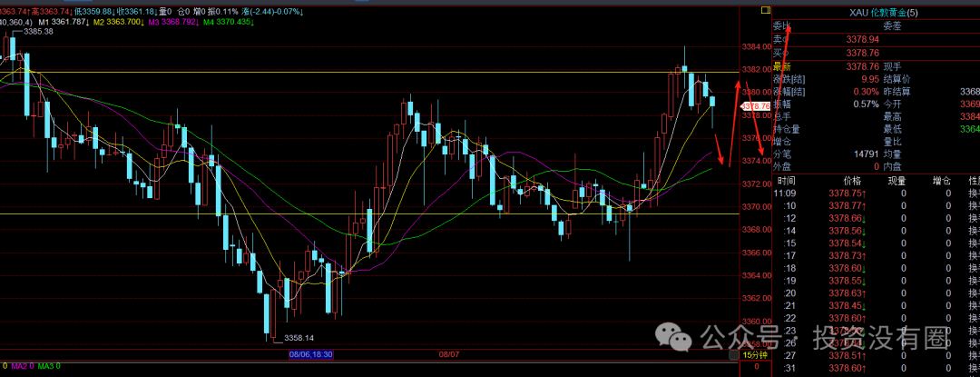Click the 最高 label

(892, 116)
